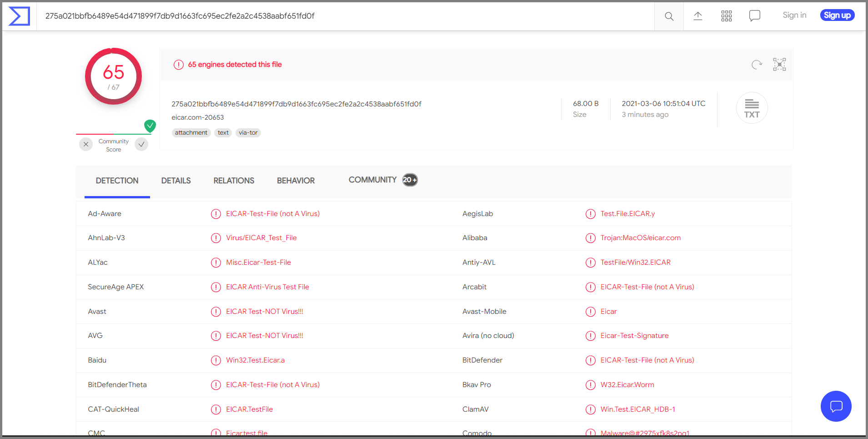Click W32.Eicar.Worm result text
Image resolution: width=868 pixels, height=439 pixels.
click(627, 385)
